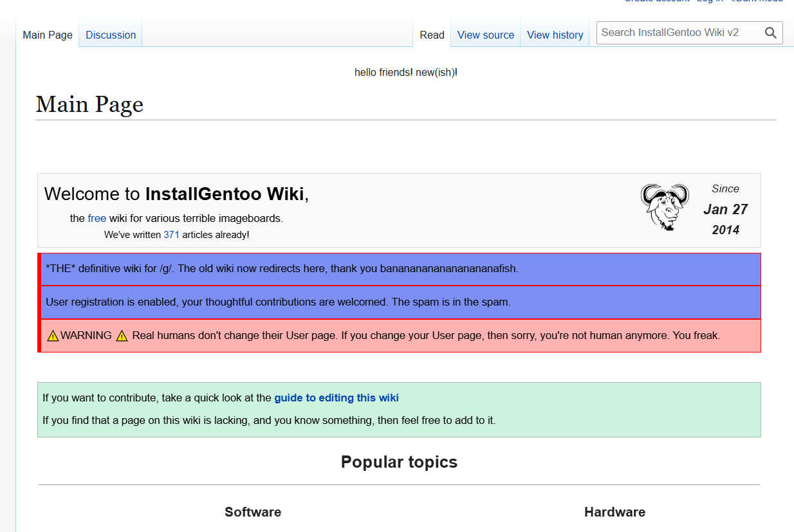Click the 'Popular topics' heading

399,462
